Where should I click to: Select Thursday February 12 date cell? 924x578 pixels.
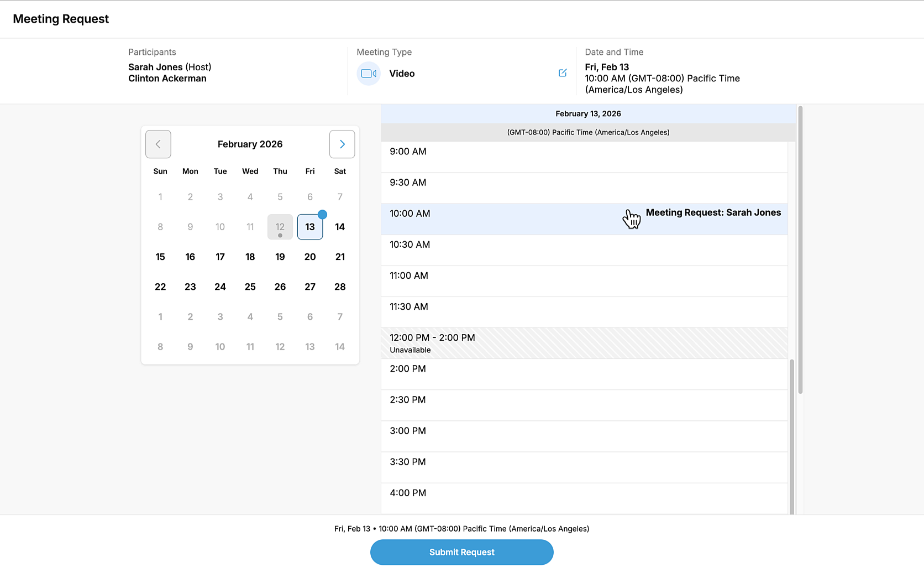click(x=280, y=227)
